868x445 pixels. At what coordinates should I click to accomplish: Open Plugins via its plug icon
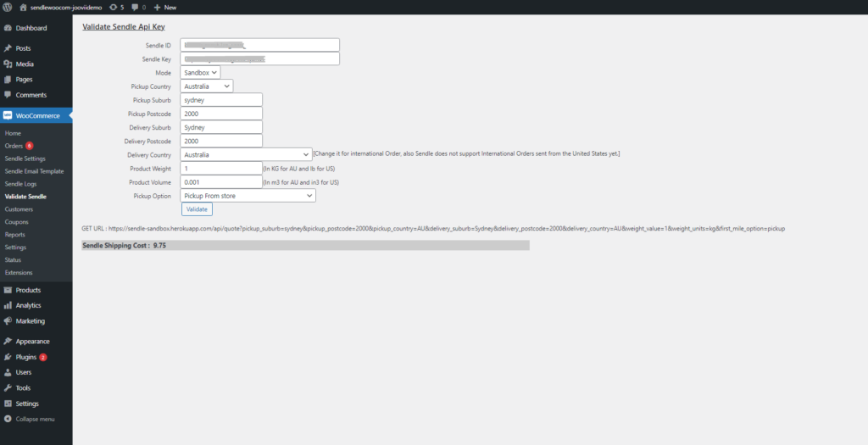pyautogui.click(x=8, y=357)
